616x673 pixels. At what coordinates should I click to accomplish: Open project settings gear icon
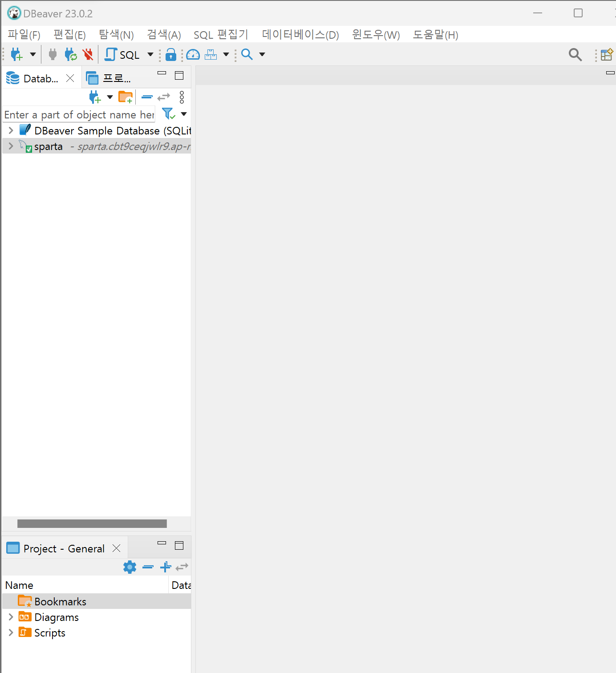130,567
